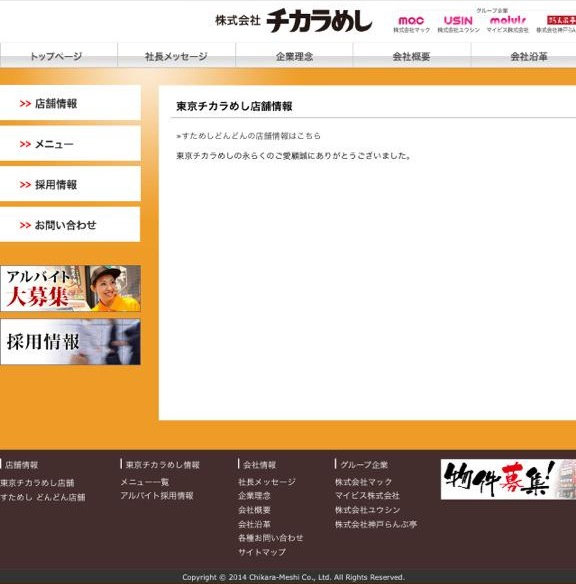Viewport: 576px width, 584px height.
Task: Open footer link 株式会社マック
Action: click(x=363, y=482)
